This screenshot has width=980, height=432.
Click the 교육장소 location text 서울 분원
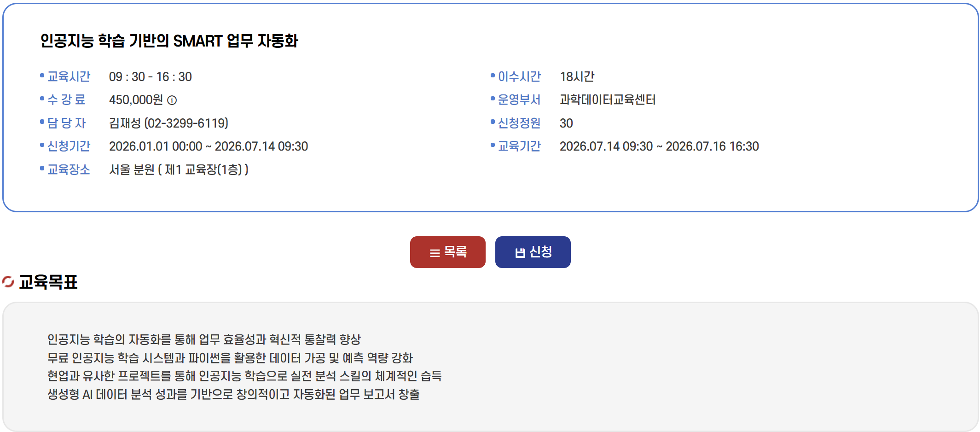tap(132, 169)
